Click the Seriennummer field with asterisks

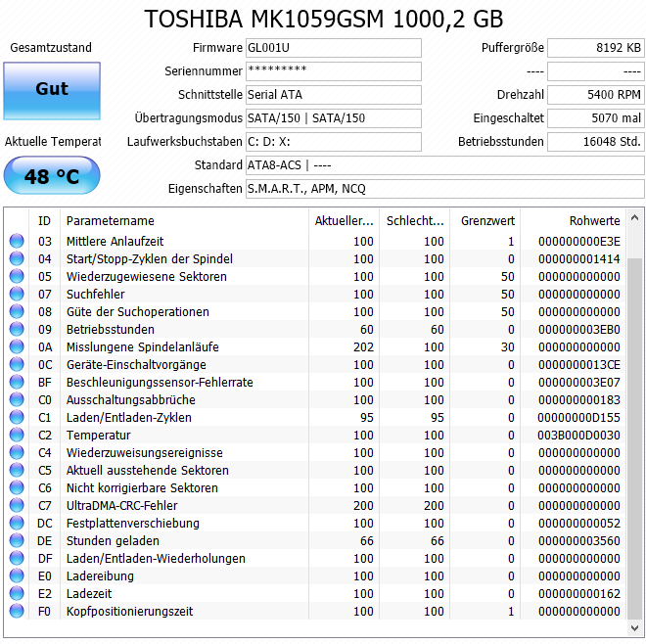pos(334,71)
